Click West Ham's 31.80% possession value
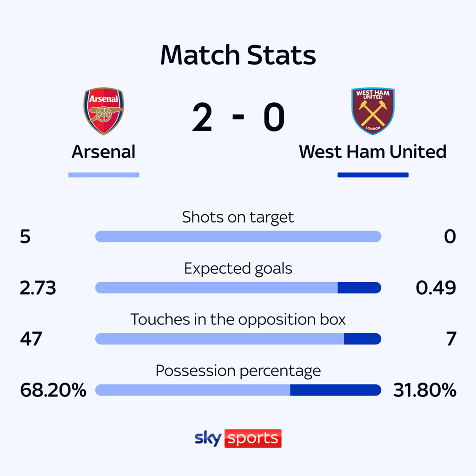The width and height of the screenshot is (476, 476). pyautogui.click(x=425, y=390)
